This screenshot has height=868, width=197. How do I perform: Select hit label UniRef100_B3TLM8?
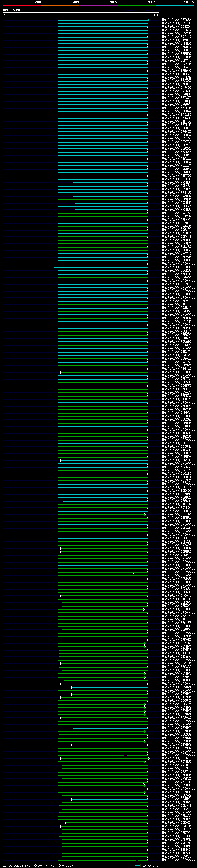click(177, 108)
